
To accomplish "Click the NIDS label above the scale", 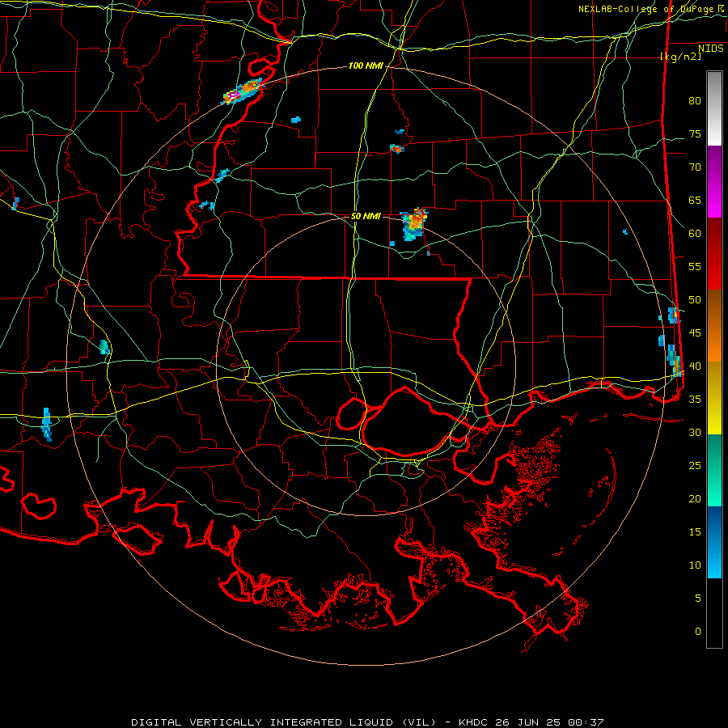I will point(711,49).
